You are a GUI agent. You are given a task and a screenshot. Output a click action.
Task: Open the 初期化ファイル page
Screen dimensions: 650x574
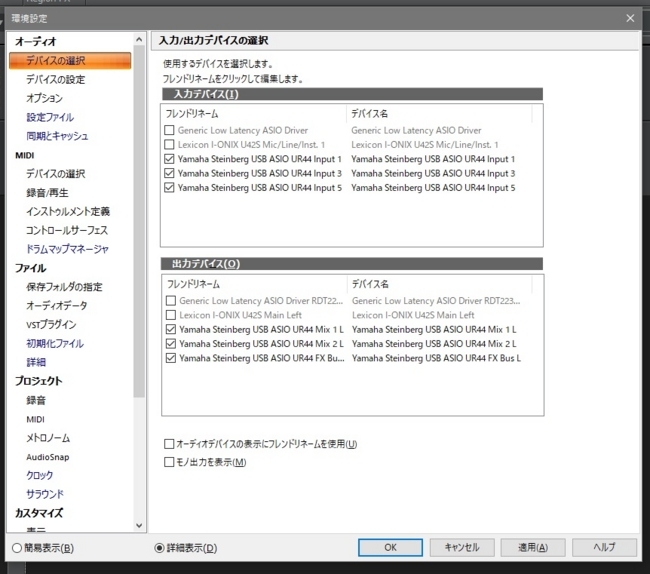[x=55, y=343]
